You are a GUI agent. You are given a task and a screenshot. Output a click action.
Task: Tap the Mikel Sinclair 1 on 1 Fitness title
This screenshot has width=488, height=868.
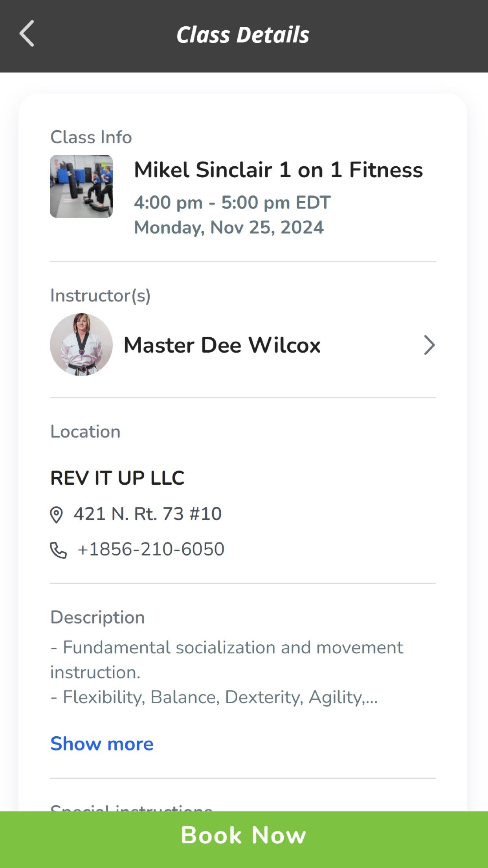(278, 170)
